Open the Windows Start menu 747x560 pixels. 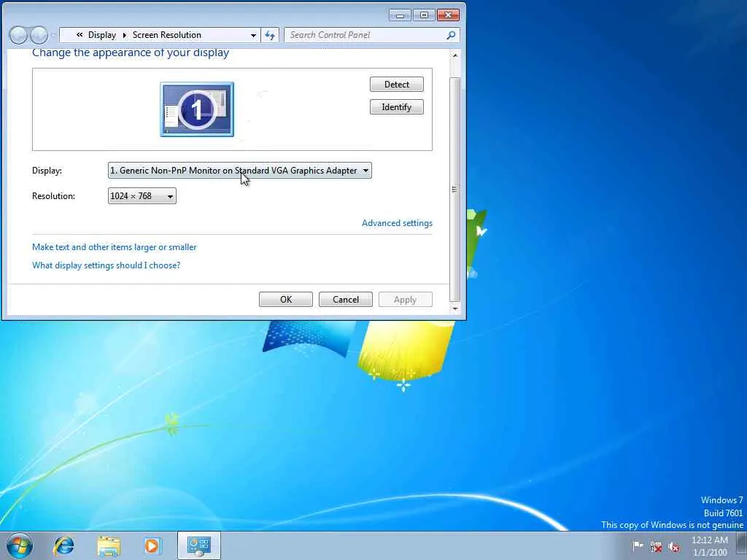pyautogui.click(x=20, y=545)
